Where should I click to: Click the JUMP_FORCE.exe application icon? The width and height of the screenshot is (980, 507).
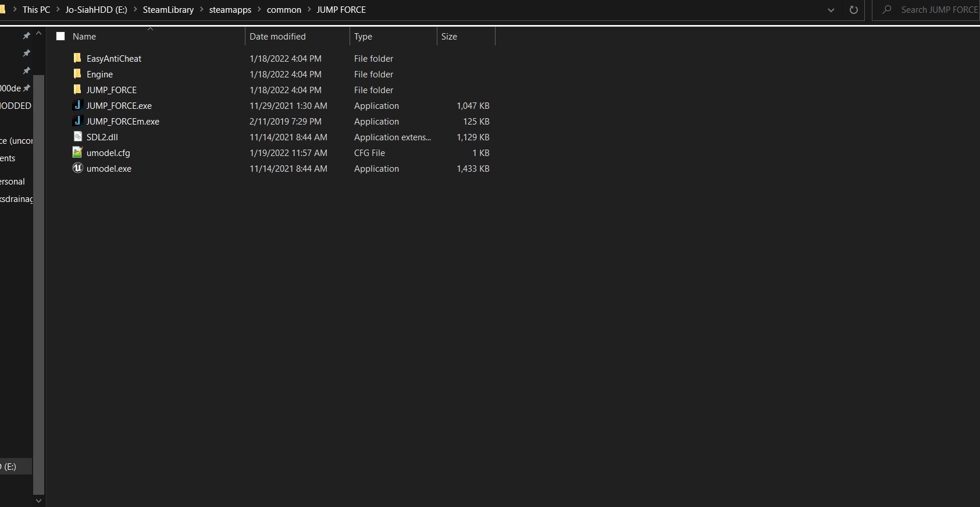click(x=77, y=105)
